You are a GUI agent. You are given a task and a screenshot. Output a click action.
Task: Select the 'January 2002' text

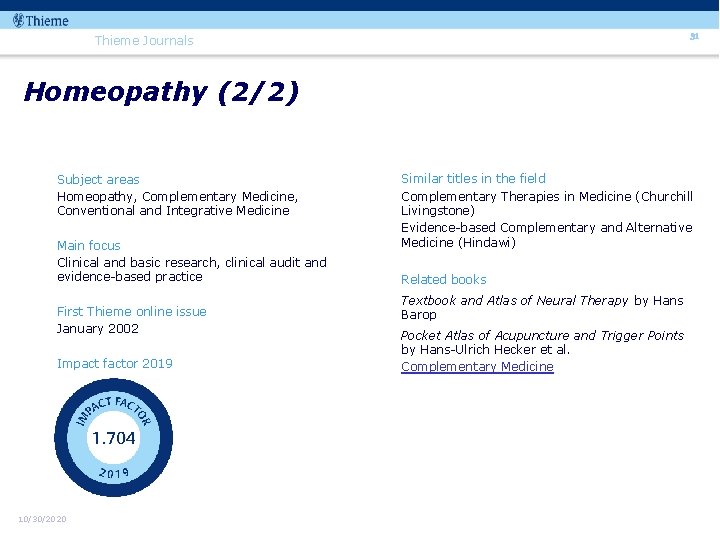point(97,329)
